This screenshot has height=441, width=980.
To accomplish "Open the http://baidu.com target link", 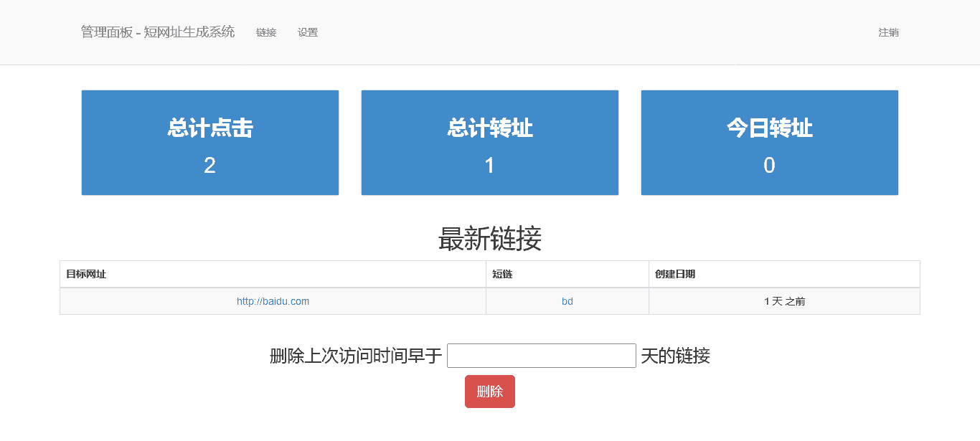I will [x=273, y=301].
